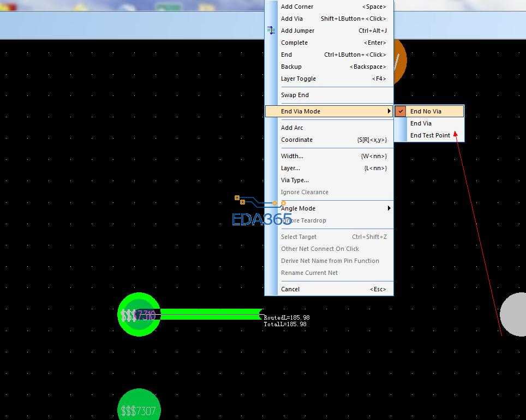Click the green pad labeled $$$7307
This screenshot has width=526, height=420.
click(x=139, y=404)
